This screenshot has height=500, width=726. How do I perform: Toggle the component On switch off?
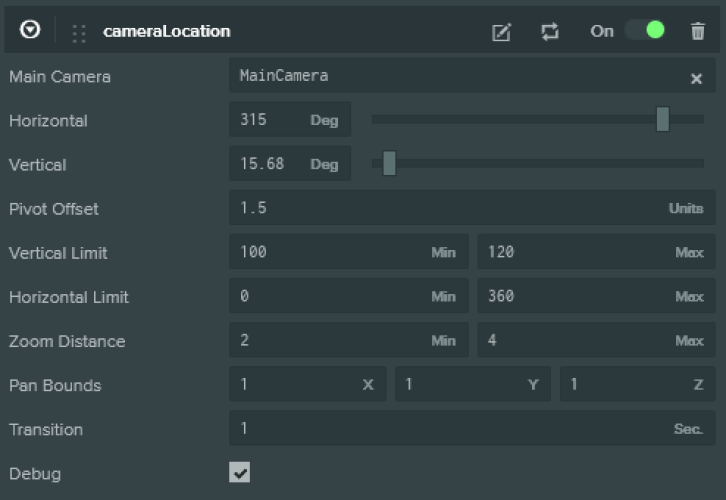click(645, 31)
